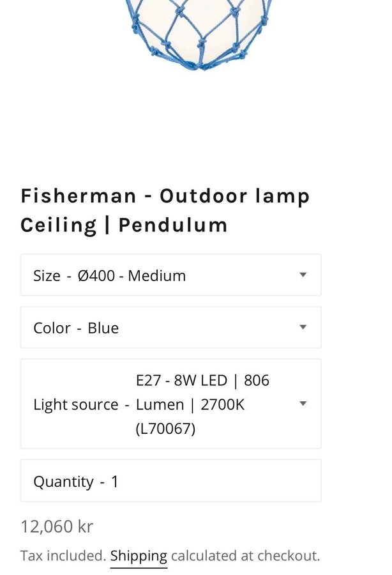Focus the Quantity input field
This screenshot has height=575, width=392.
pos(170,481)
